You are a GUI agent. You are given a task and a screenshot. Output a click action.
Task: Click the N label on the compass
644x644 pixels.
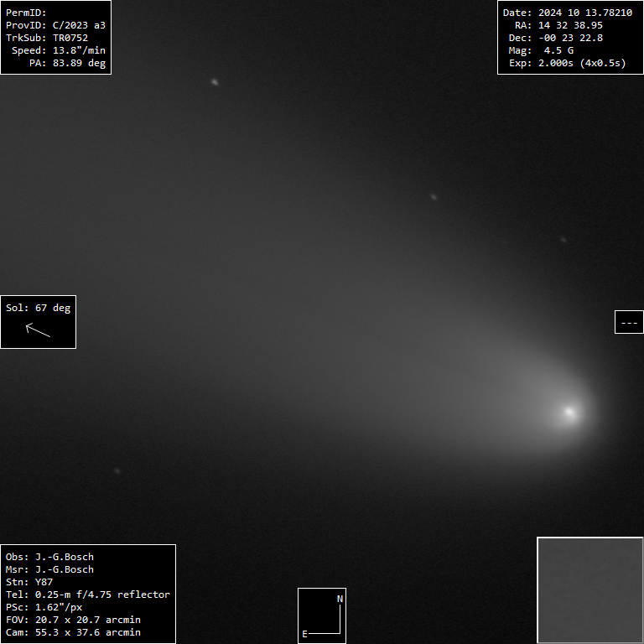[x=340, y=600]
